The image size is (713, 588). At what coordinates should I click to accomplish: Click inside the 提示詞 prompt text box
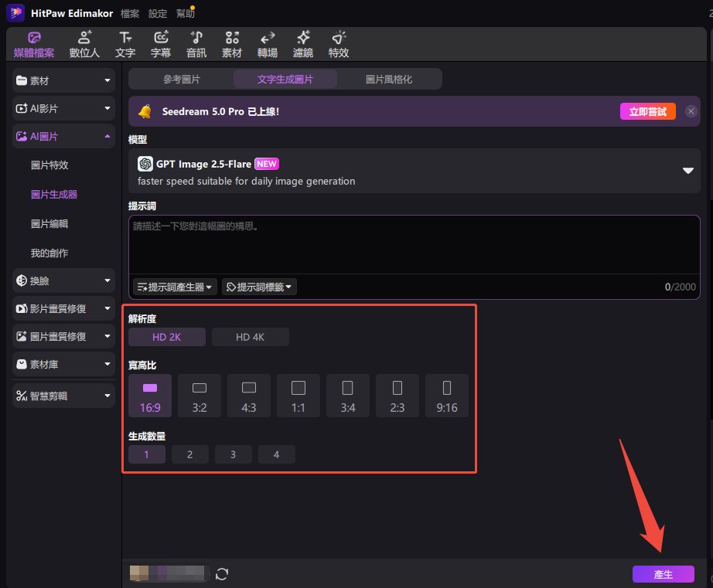coord(414,246)
